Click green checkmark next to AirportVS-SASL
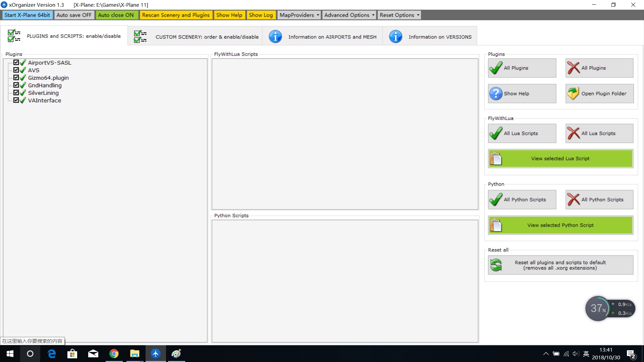Screen dimensions: 644x362 tap(23, 63)
